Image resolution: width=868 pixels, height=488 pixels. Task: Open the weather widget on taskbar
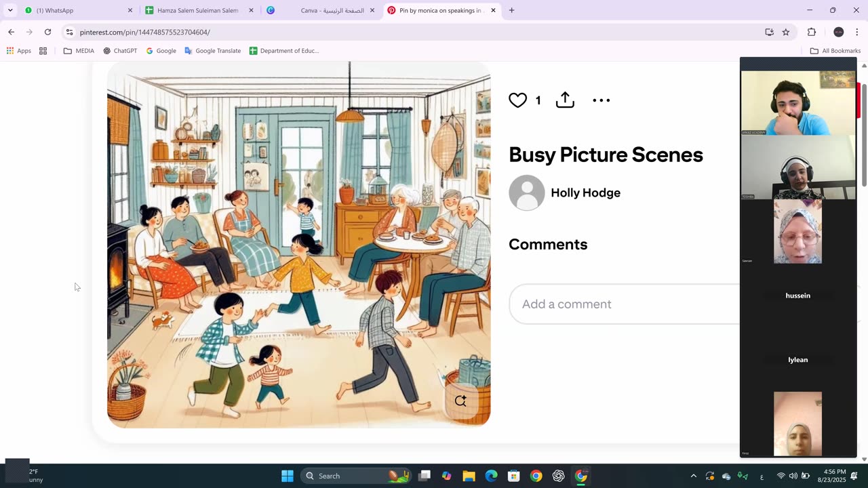click(x=26, y=476)
